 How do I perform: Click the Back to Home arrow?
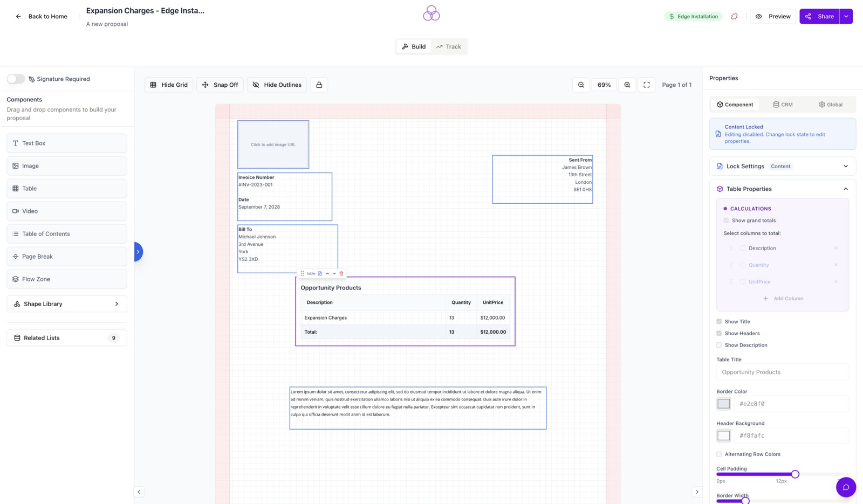pyautogui.click(x=18, y=16)
